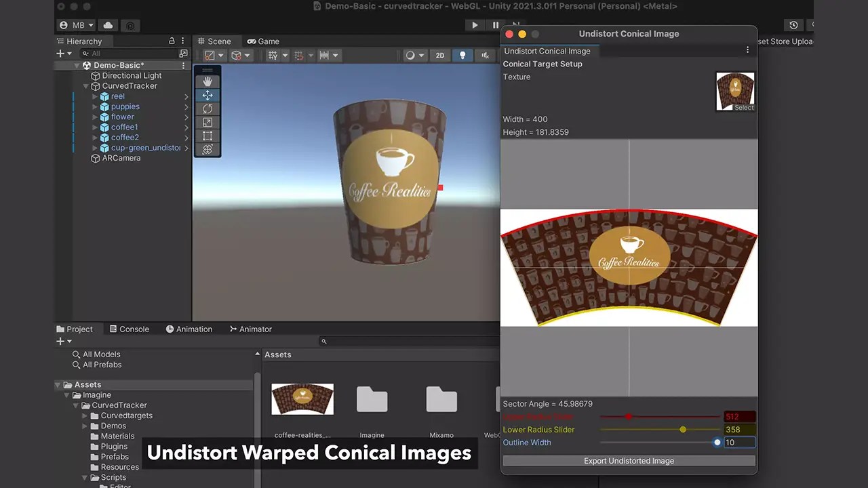Image resolution: width=868 pixels, height=488 pixels.
Task: Open Undistort Conical Image options menu
Action: [748, 50]
